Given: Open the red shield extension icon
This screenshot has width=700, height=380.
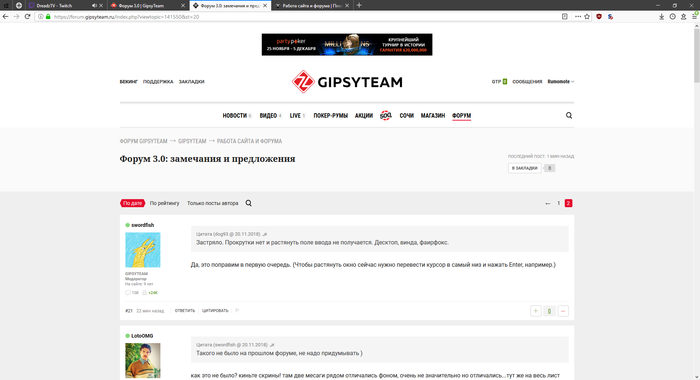Looking at the screenshot, I should click(599, 17).
